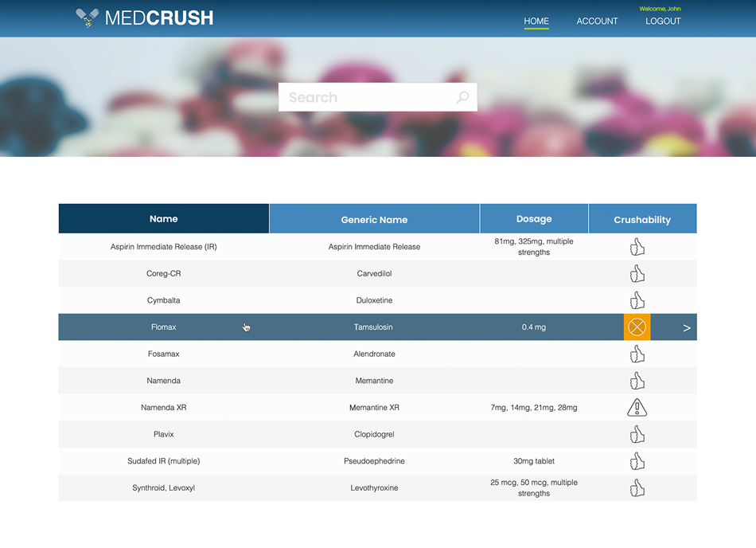Click the orange do-not-crush icon for Flomax

tap(637, 327)
